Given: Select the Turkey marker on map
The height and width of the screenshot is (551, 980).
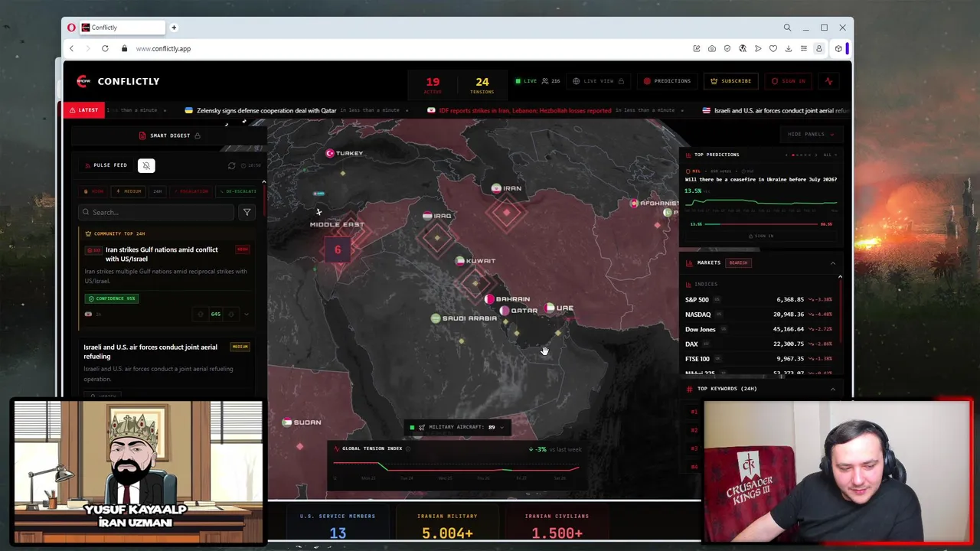Looking at the screenshot, I should (x=344, y=153).
